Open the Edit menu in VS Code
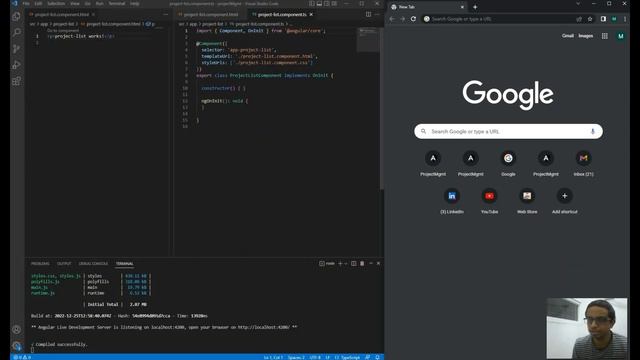 [38, 4]
